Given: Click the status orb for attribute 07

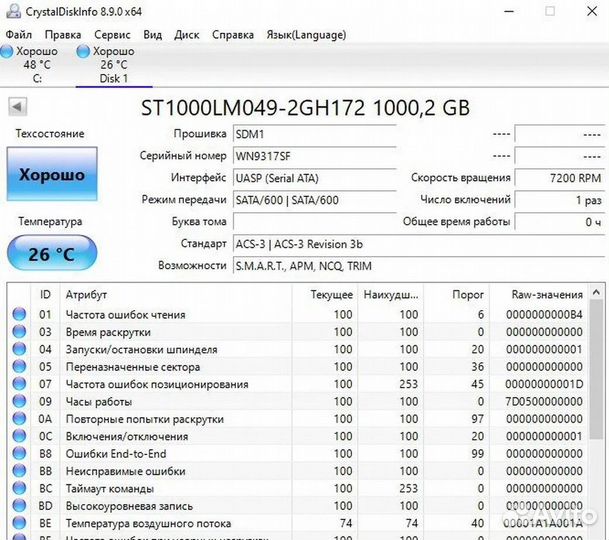Looking at the screenshot, I should 19,383.
